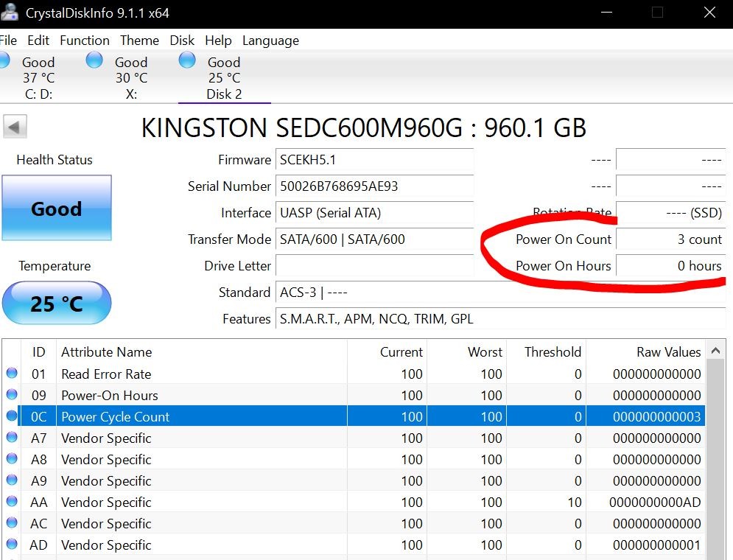Click the status orb for attribute A8
Screen dimensions: 733x560
click(x=12, y=459)
